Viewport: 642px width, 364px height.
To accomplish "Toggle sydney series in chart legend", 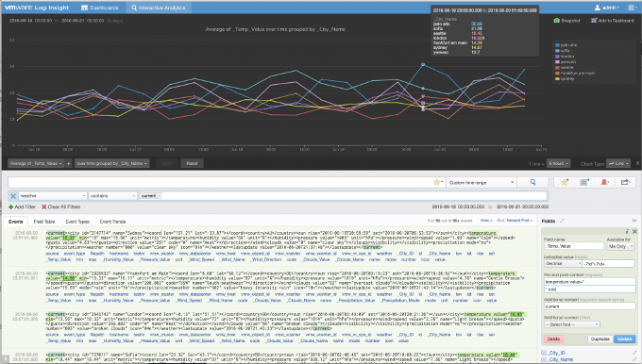I will click(x=565, y=78).
